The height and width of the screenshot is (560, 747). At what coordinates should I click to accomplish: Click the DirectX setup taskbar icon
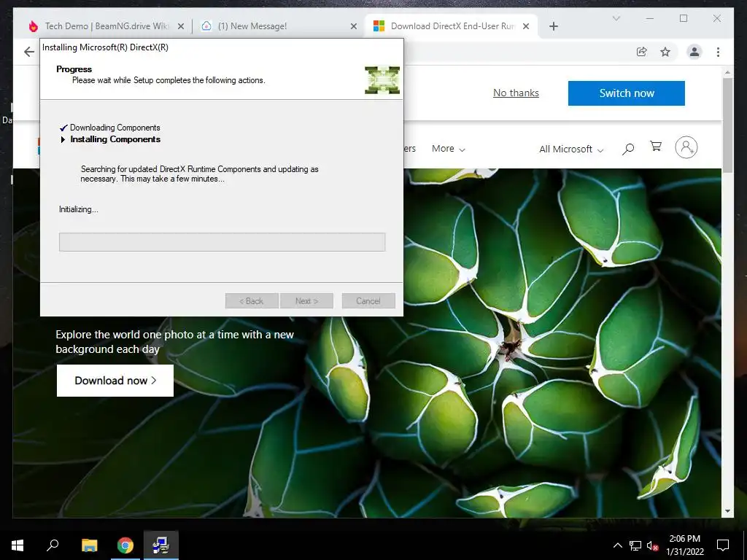161,545
